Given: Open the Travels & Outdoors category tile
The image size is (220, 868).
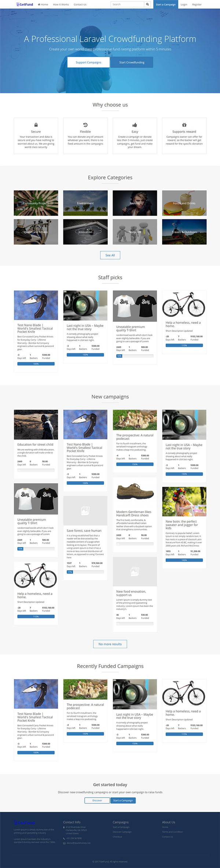Looking at the screenshot, I should (x=184, y=232).
